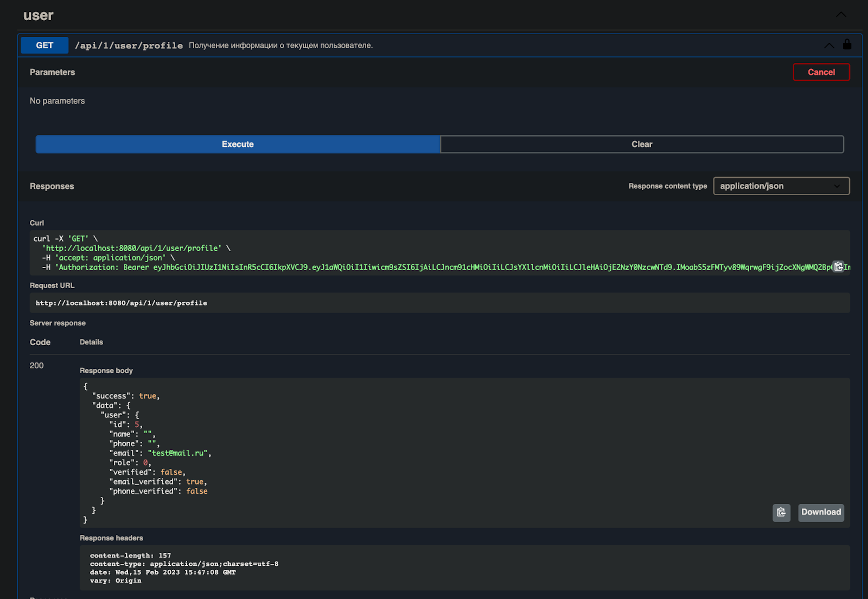Click the test@mail.ru email value
The width and height of the screenshot is (868, 599).
[x=177, y=453]
